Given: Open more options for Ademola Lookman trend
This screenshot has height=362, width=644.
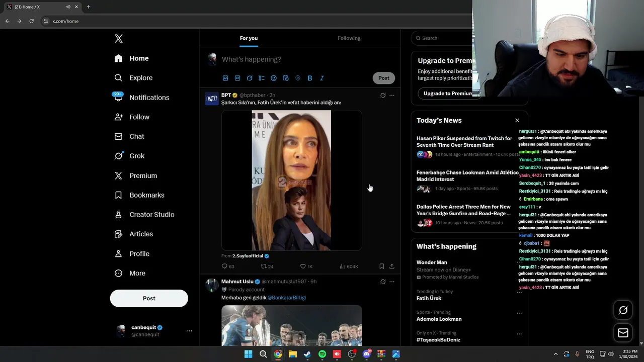Looking at the screenshot, I should pos(519,313).
